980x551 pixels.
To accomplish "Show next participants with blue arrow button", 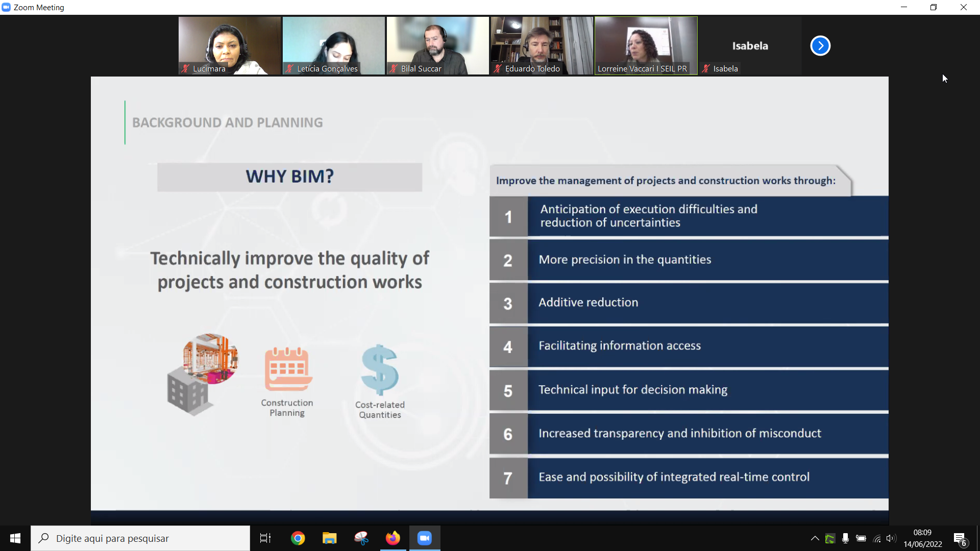I will [820, 46].
